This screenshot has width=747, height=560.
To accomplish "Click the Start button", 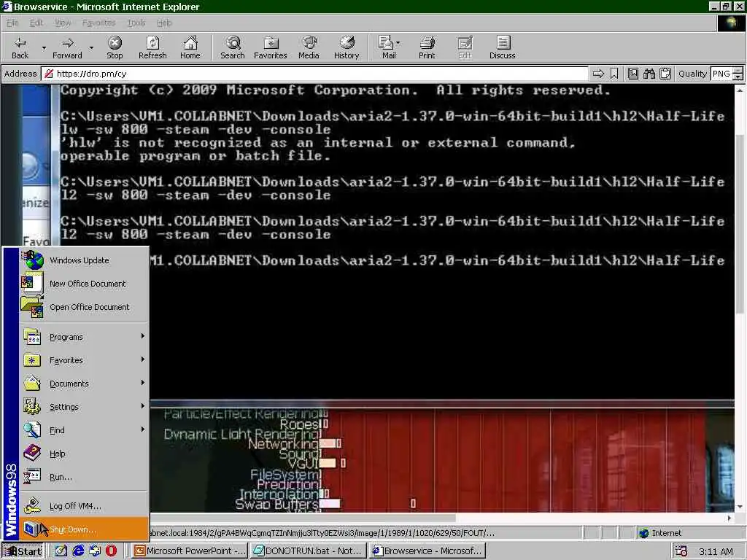I will [23, 551].
